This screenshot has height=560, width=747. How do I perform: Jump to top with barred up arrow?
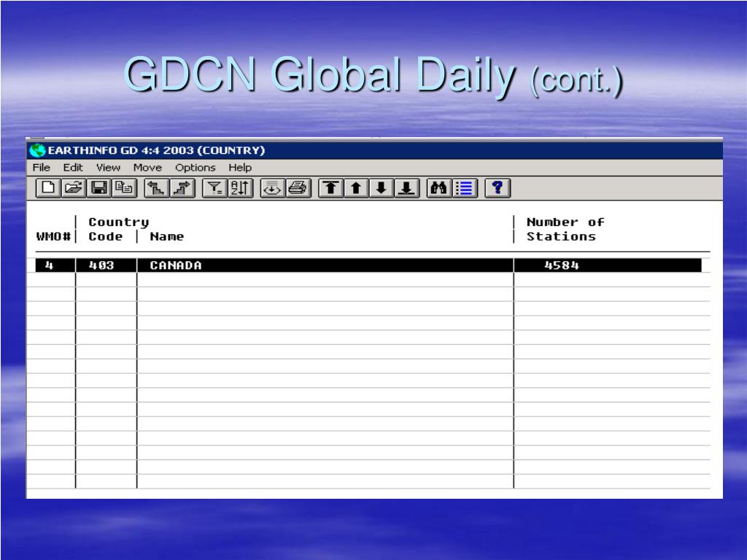click(x=330, y=187)
